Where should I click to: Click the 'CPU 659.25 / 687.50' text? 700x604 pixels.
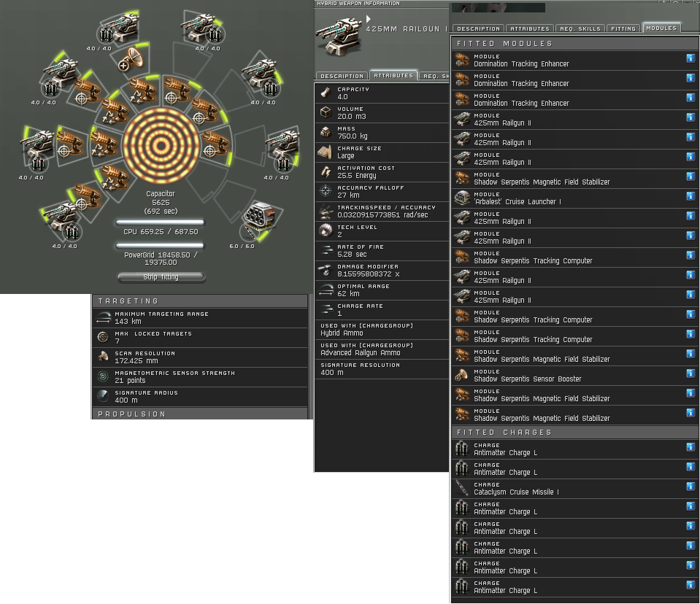tap(161, 232)
